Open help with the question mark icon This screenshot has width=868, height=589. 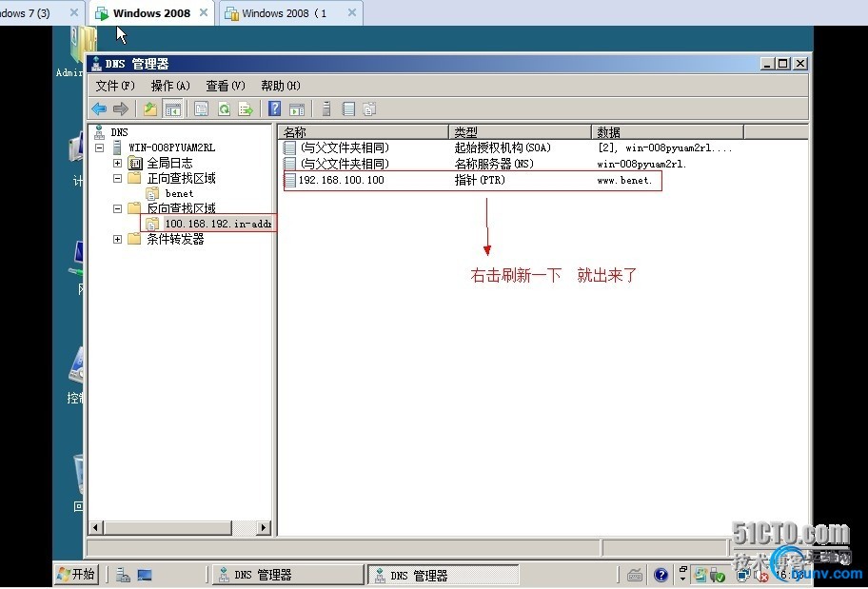point(274,108)
